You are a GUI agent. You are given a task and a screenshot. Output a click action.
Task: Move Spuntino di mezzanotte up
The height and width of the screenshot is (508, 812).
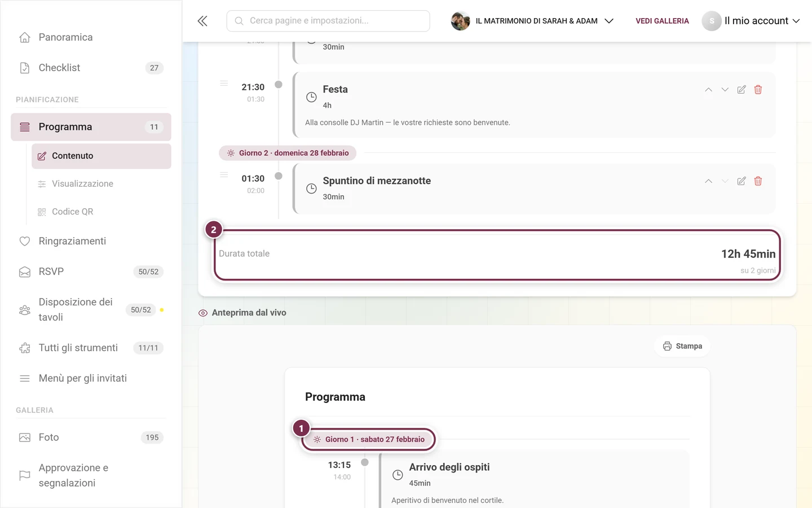(x=708, y=181)
